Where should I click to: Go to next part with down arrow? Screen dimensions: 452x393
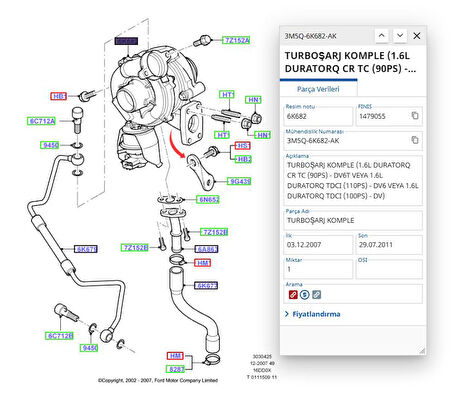(x=400, y=36)
